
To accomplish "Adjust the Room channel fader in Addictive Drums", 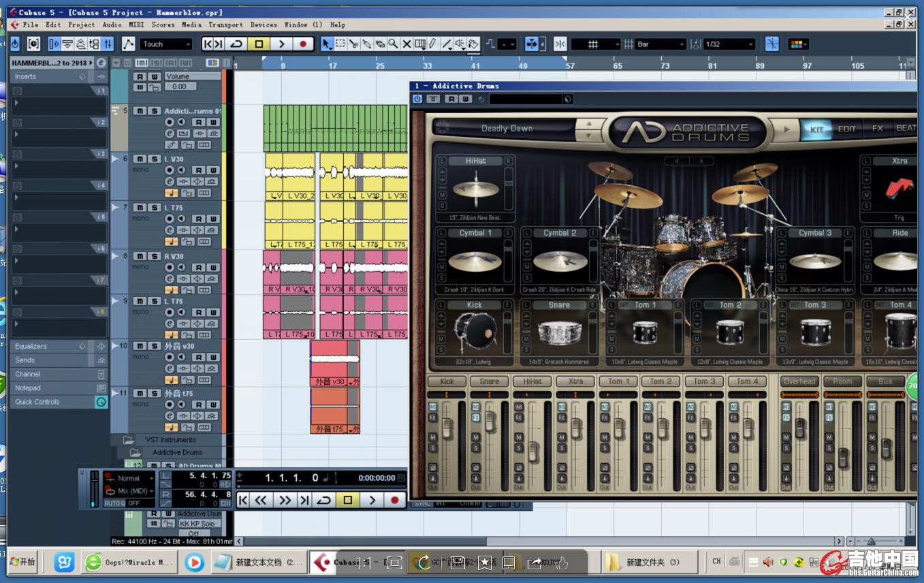I will click(x=843, y=458).
